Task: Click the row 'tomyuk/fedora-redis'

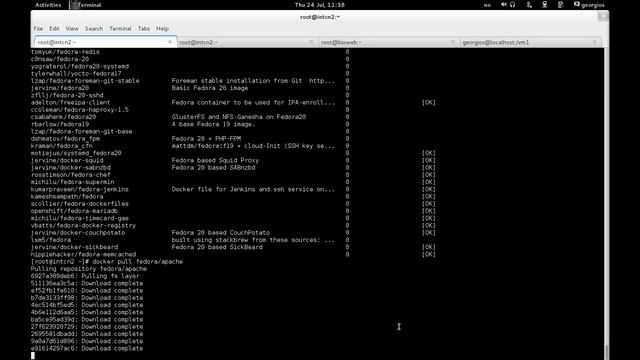Action: click(190, 52)
